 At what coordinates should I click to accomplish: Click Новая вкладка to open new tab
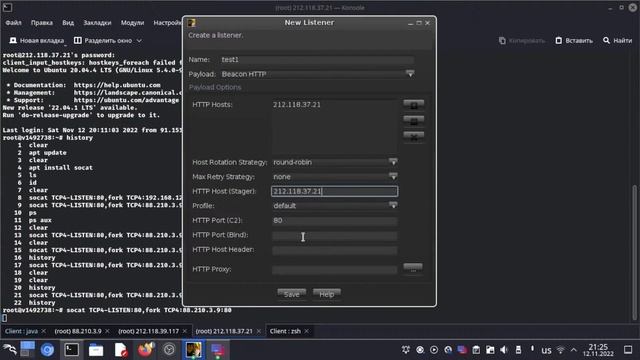[37, 40]
